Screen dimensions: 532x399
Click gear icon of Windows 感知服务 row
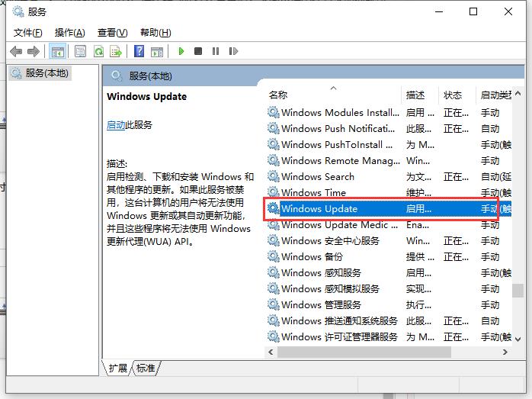pos(274,272)
